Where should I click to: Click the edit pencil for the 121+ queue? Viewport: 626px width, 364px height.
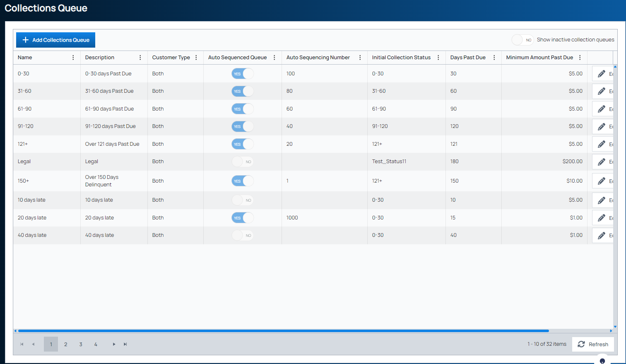click(602, 144)
